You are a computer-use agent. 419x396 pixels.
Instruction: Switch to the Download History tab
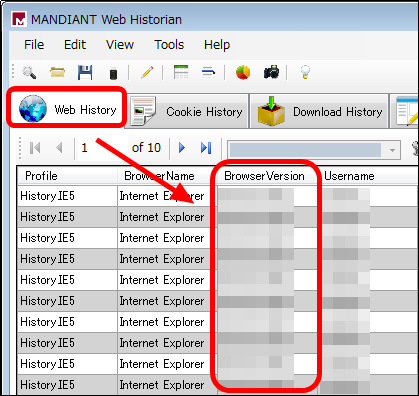point(319,111)
